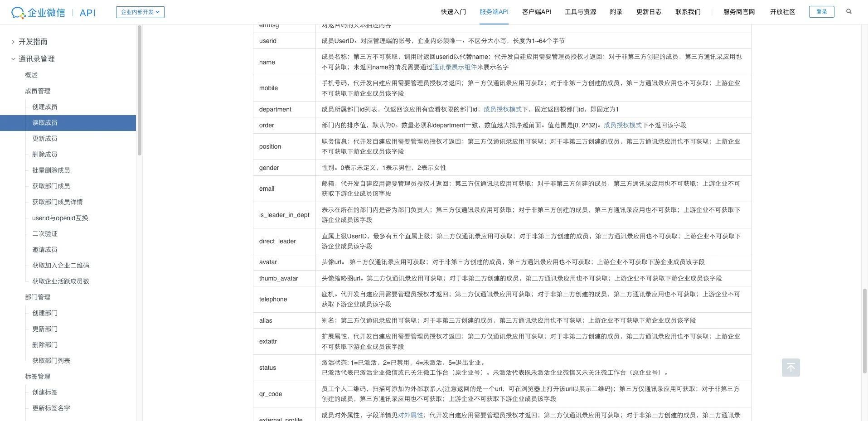Open userid与openid互换 sidebar page
Image resolution: width=868 pixels, height=421 pixels.
tap(60, 218)
